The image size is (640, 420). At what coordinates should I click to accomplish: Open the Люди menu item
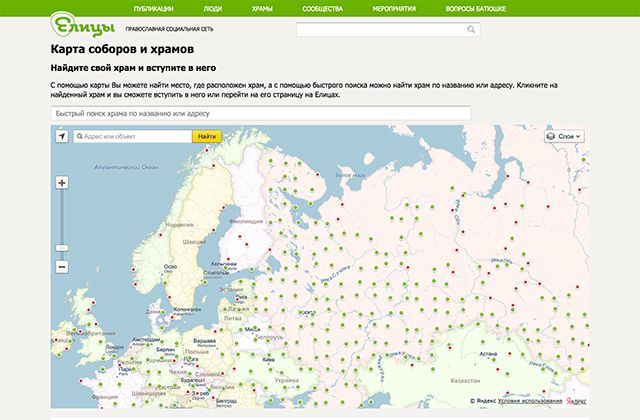pyautogui.click(x=212, y=8)
